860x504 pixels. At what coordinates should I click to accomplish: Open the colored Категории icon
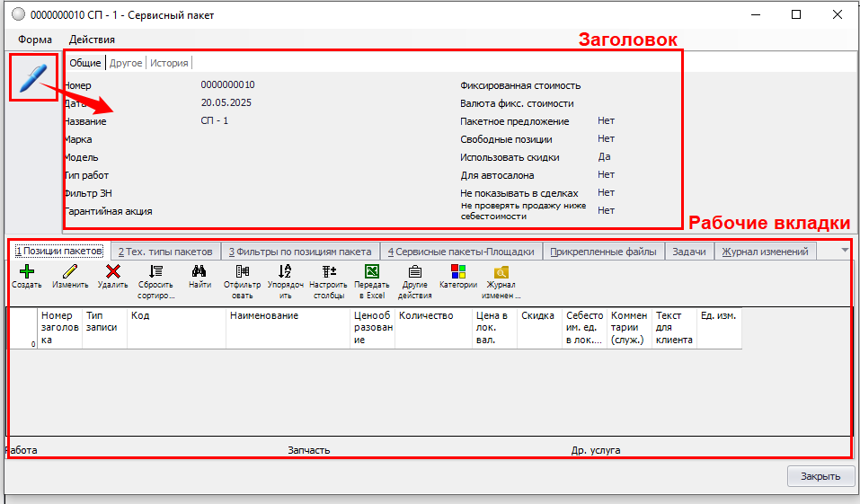[458, 271]
